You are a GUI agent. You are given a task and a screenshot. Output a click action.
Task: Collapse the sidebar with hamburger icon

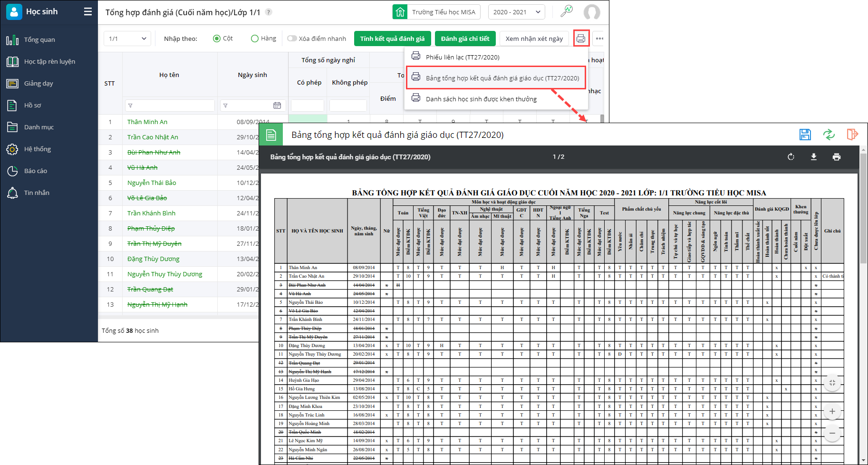[88, 11]
